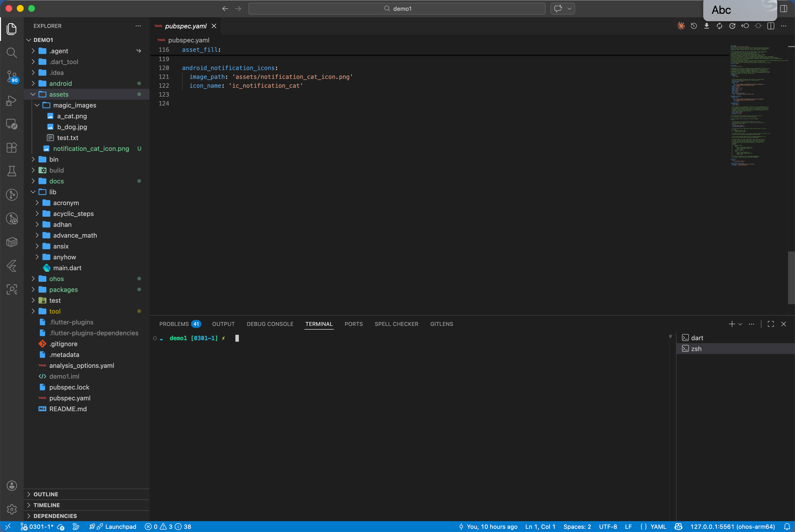This screenshot has width=795, height=532.
Task: Open the Extensions view icon
Action: (12, 148)
